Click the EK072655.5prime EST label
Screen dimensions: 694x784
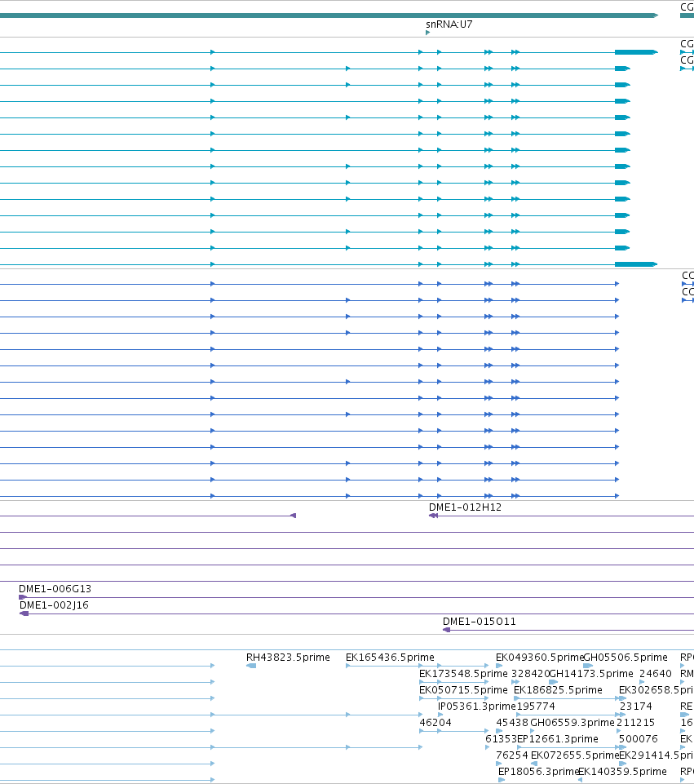coord(575,755)
